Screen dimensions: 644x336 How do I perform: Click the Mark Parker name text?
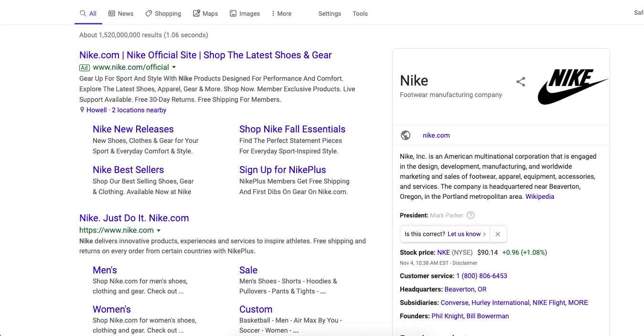(447, 215)
